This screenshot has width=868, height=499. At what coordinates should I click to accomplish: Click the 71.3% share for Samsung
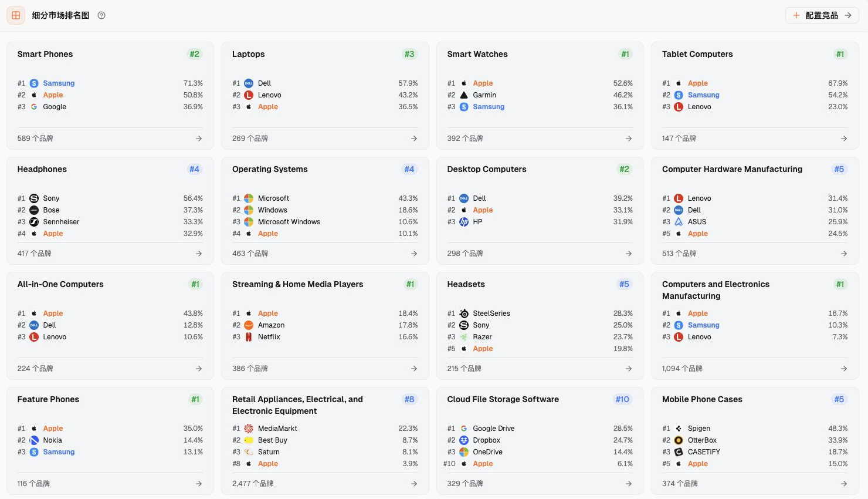[x=193, y=83]
